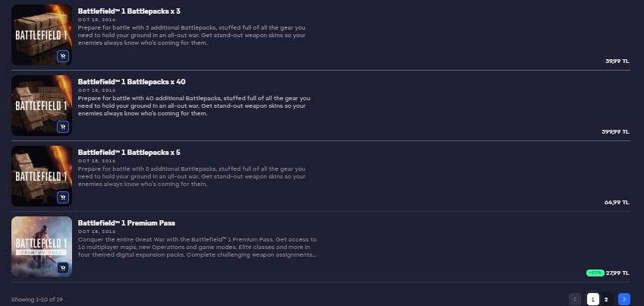The width and height of the screenshot is (644, 306).
Task: Add Battlepacks x 40 to cart
Action: click(x=62, y=126)
